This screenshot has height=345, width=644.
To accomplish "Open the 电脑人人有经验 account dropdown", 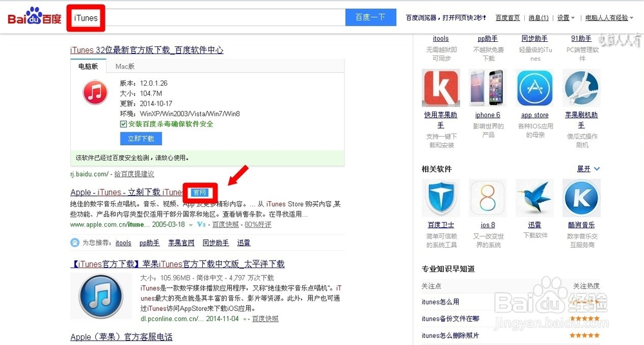I will (x=609, y=17).
